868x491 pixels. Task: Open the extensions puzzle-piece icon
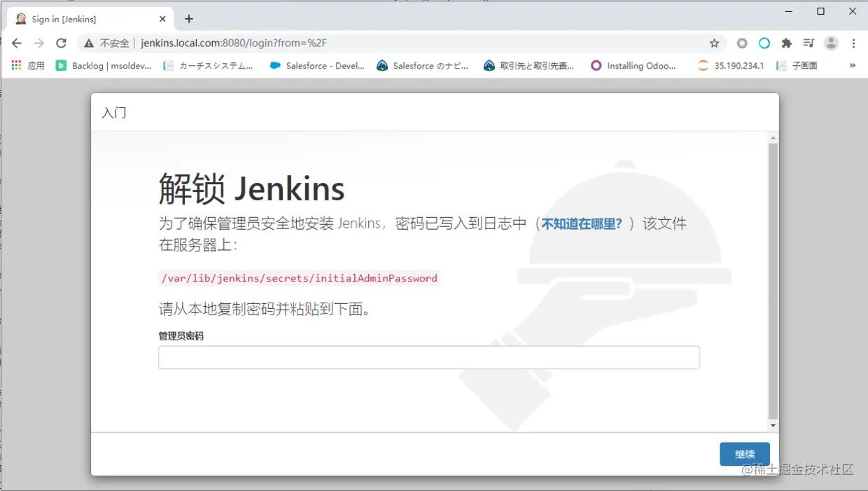(786, 43)
